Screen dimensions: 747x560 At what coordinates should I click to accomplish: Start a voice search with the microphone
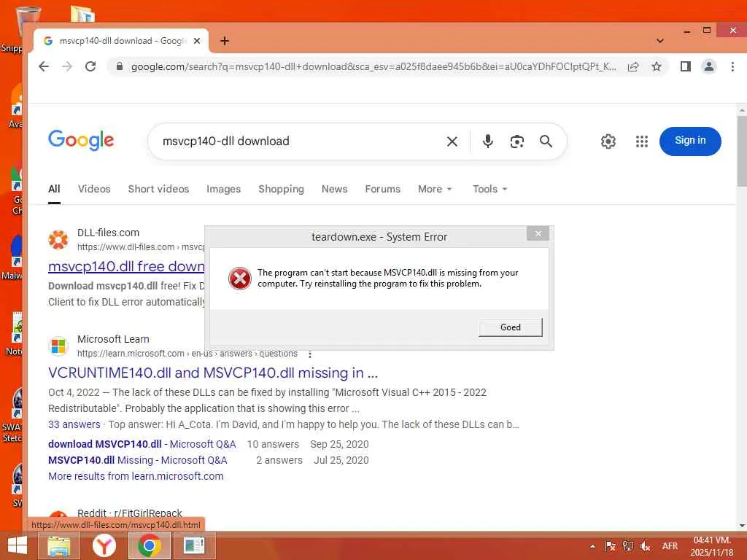point(488,141)
